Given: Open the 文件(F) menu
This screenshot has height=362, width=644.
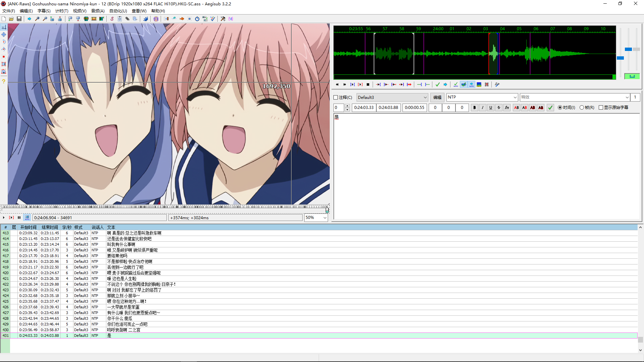Looking at the screenshot, I should point(9,11).
